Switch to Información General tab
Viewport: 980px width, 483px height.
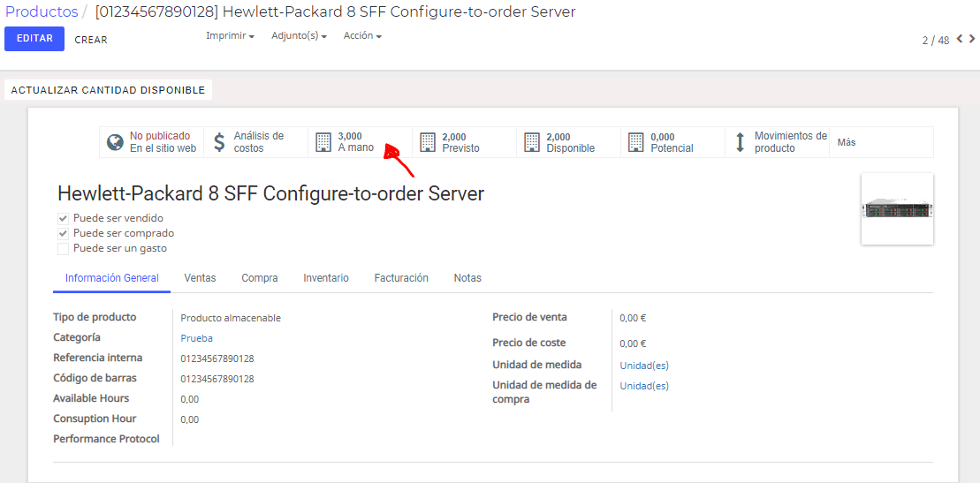tap(112, 278)
